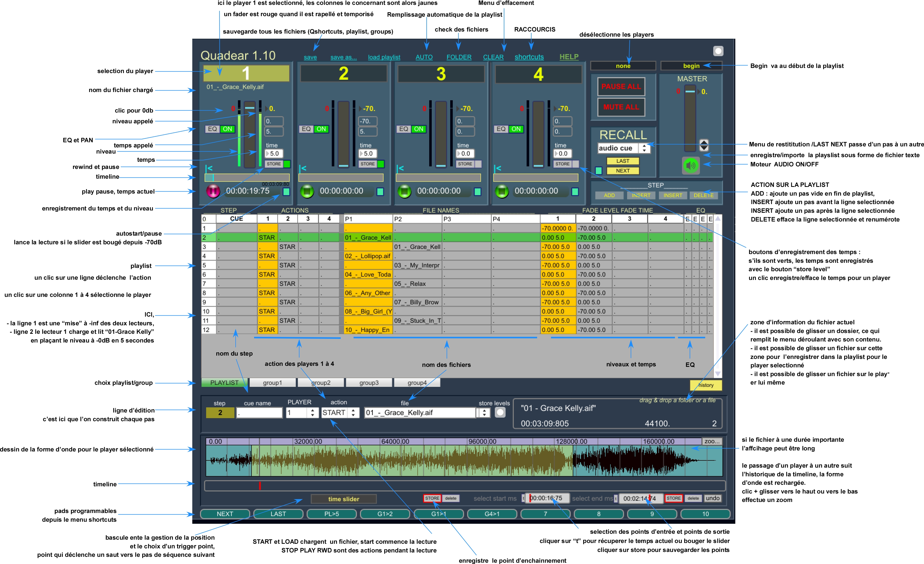Toggle player 1 EQ ON switch
The height and width of the screenshot is (564, 924).
227,129
